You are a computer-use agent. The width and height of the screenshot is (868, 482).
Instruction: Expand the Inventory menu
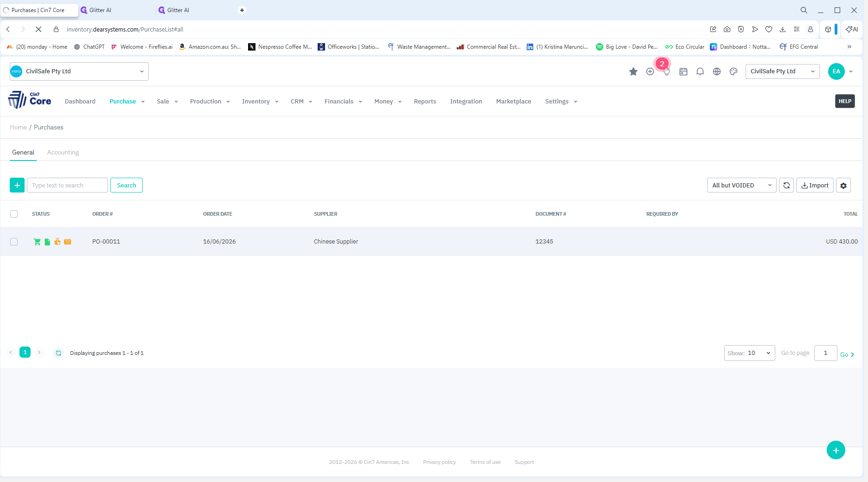tap(260, 102)
